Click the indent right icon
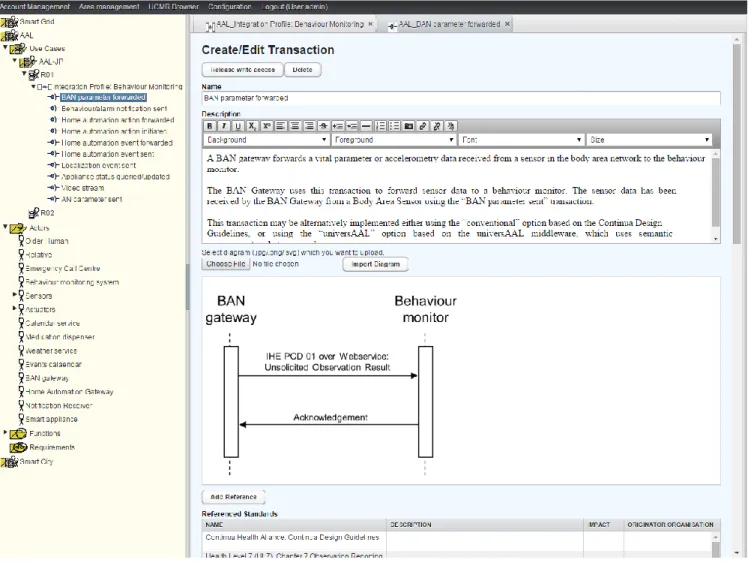748x563 pixels. tap(338, 126)
